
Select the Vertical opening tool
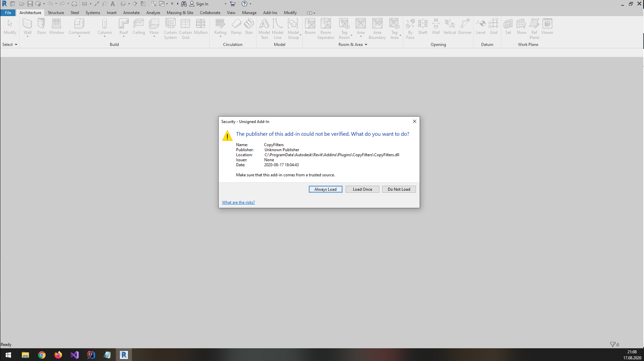coord(450,27)
